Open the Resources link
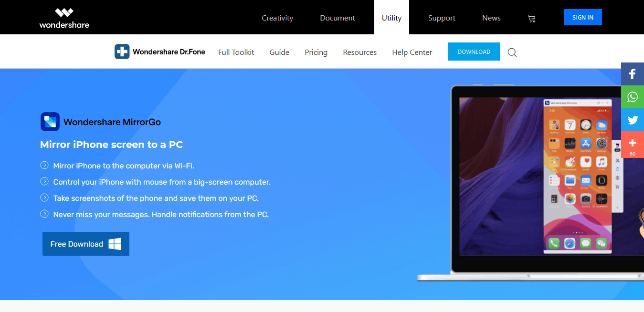This screenshot has width=644, height=312. click(x=360, y=52)
